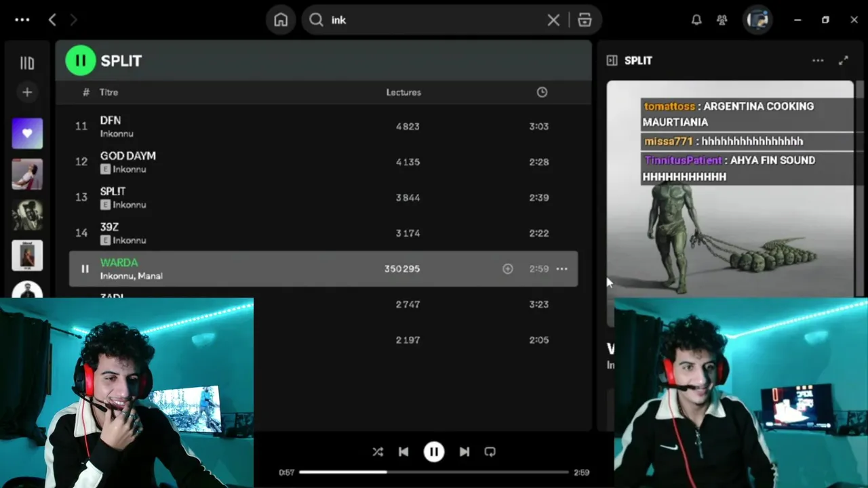Go back with the left arrow

[52, 20]
